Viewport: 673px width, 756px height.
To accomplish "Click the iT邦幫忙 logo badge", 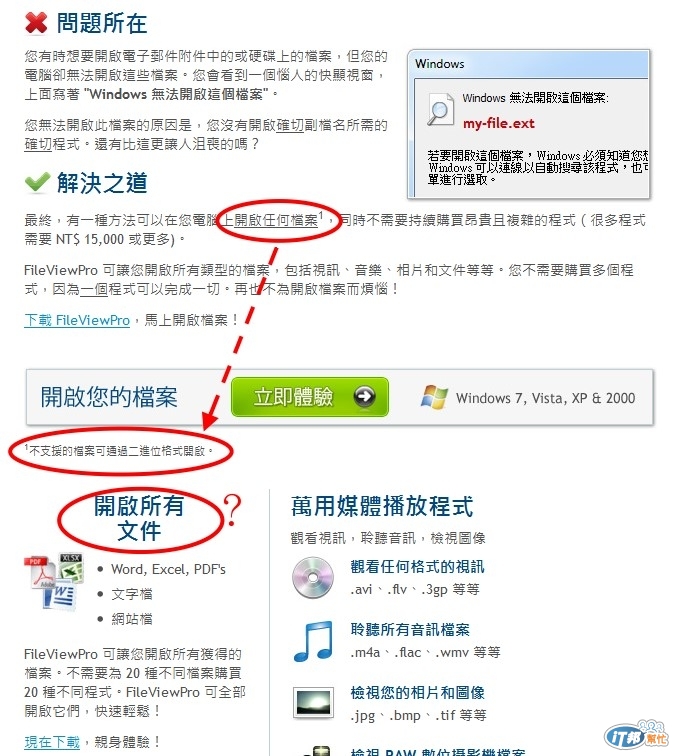I will point(636,734).
